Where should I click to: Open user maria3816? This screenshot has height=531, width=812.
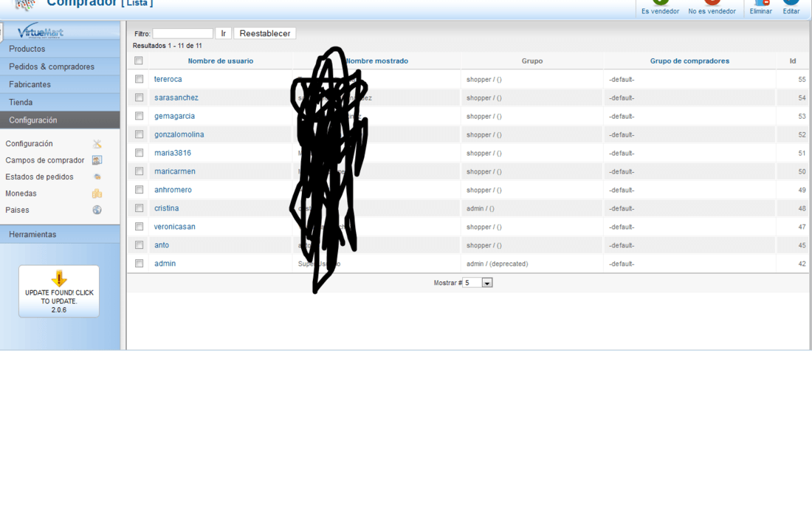tap(173, 153)
